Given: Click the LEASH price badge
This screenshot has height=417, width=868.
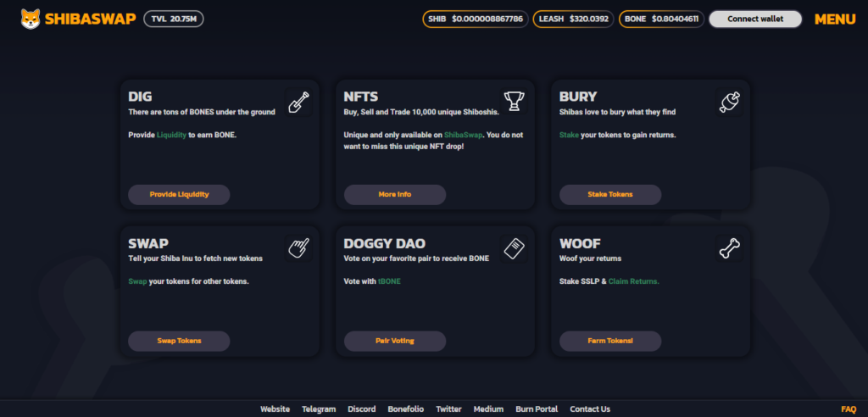Looking at the screenshot, I should click(573, 19).
